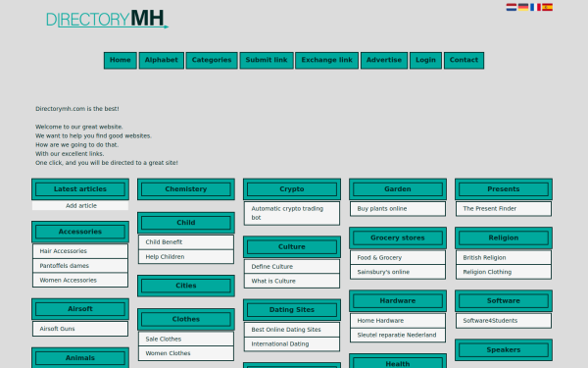This screenshot has height=368, width=588.
Task: Open the Grocery stores category
Action: point(398,238)
